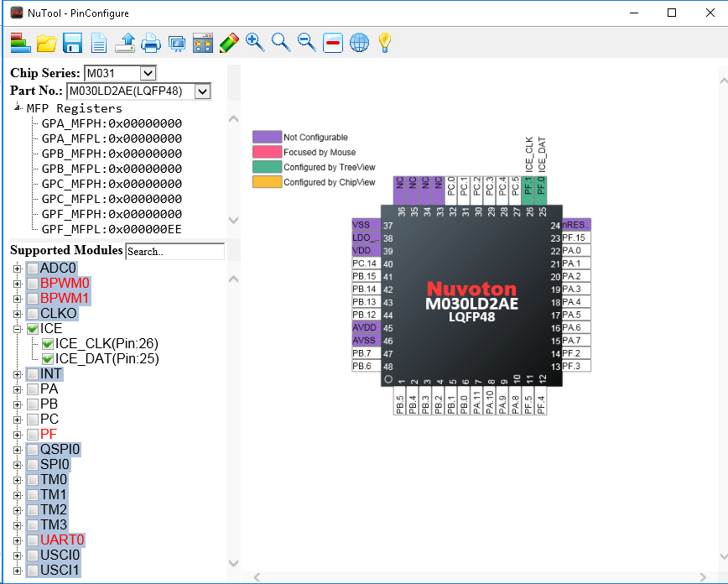Select GPA_MFPH:0x00000000 register row

(112, 123)
